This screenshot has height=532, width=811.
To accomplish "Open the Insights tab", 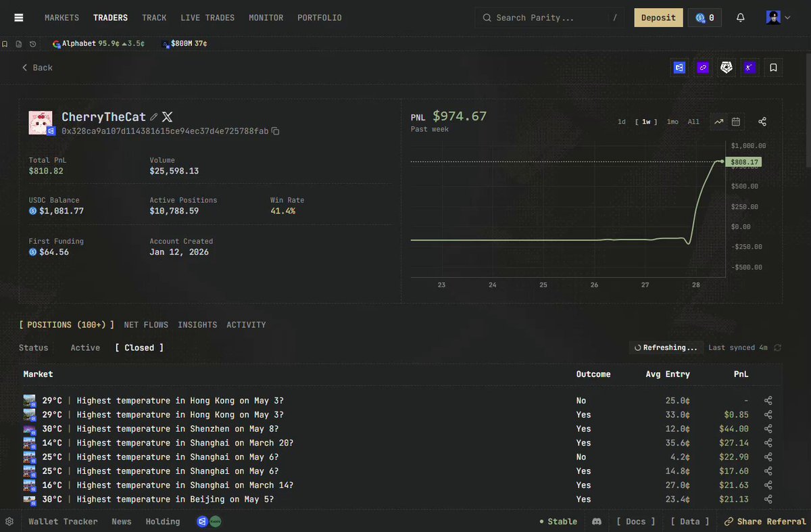I will [197, 325].
